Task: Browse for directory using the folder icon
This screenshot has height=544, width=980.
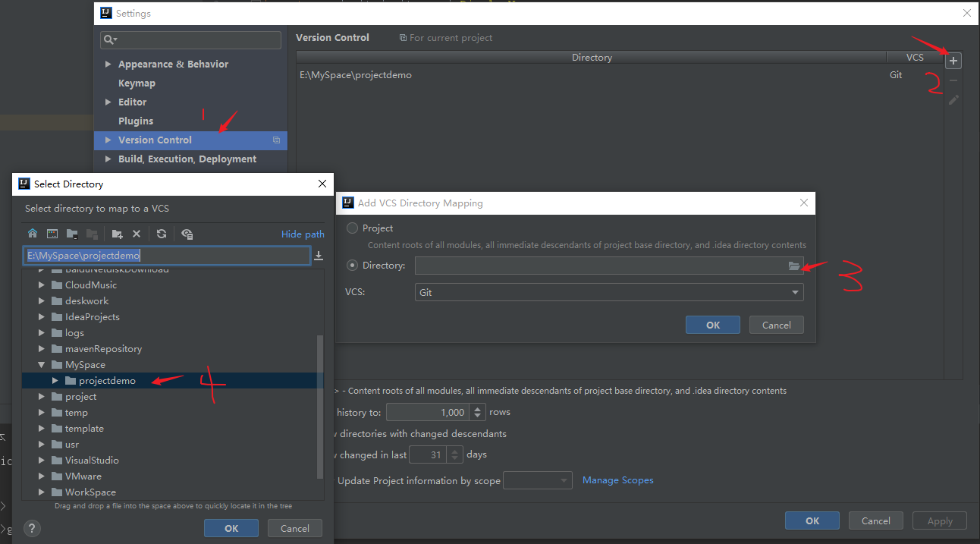Action: (794, 266)
